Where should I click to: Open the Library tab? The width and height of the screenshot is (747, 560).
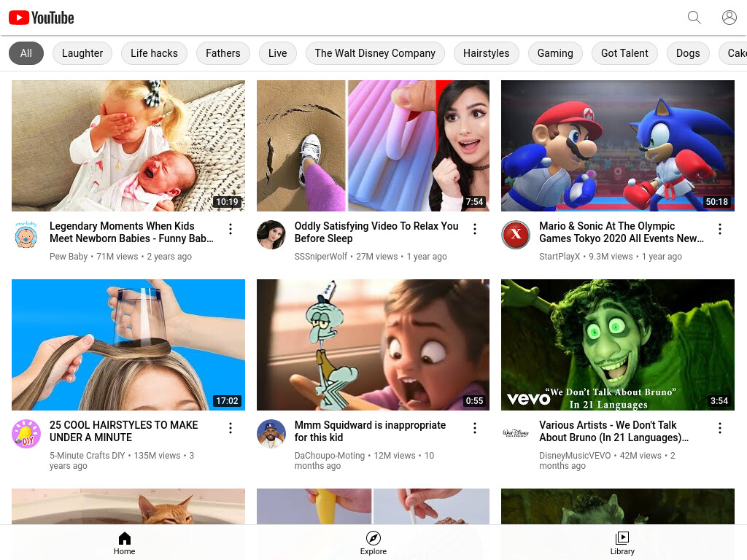622,543
